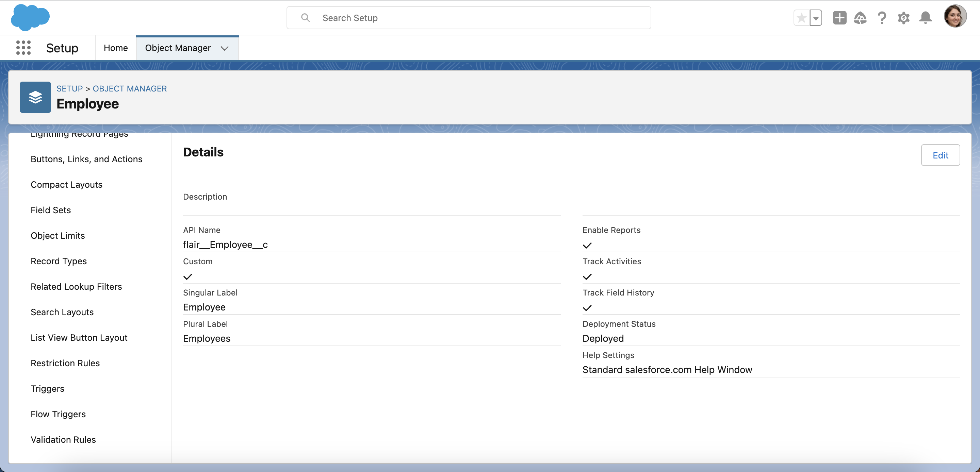980x472 pixels.
Task: Click the Custom checkmark
Action: click(x=187, y=277)
